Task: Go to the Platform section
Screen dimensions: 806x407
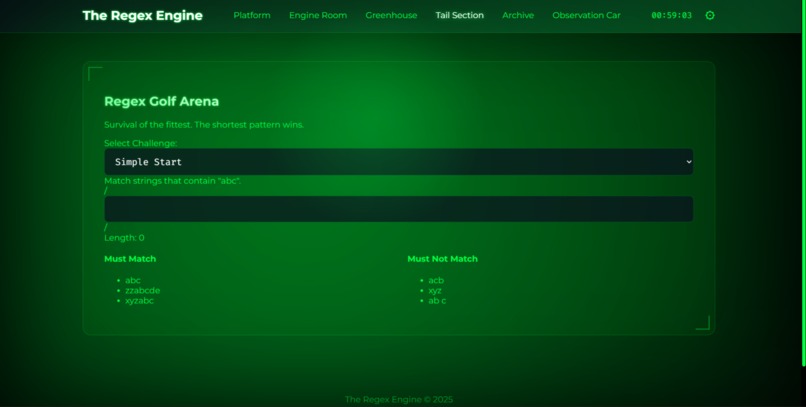Action: [252, 15]
